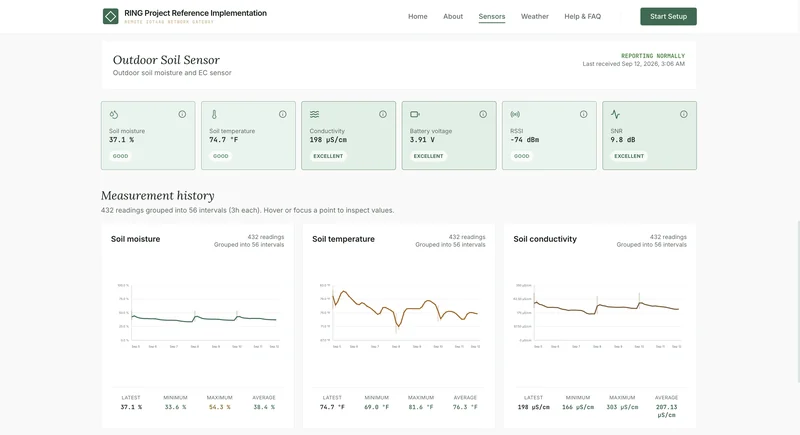Open the info icon on Soil temperature card
Screen dimensions: 800x435
click(x=283, y=114)
